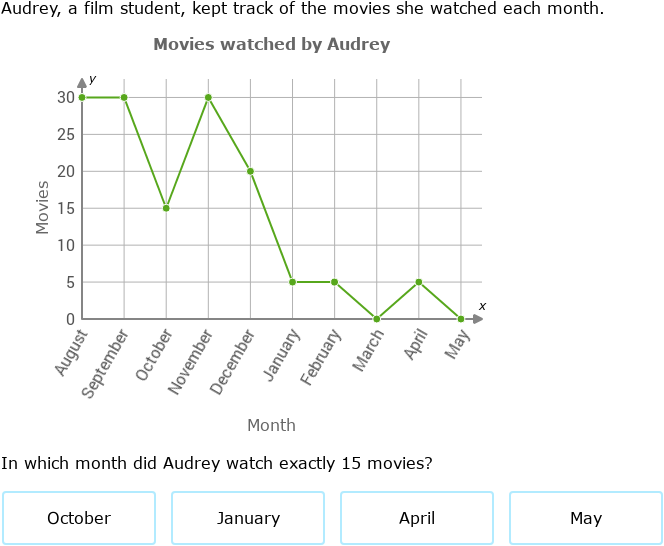Click the November label on the x-axis
This screenshot has height=546, width=664.
(x=192, y=361)
